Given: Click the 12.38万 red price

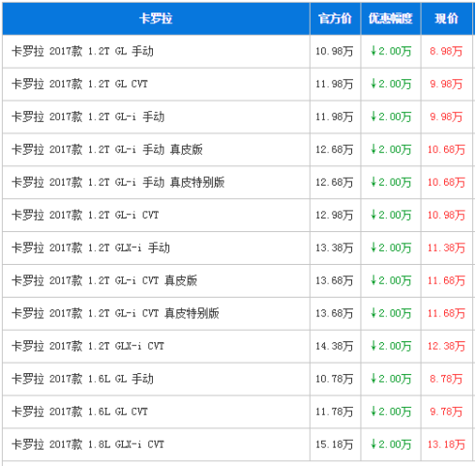Looking at the screenshot, I should tap(446, 346).
